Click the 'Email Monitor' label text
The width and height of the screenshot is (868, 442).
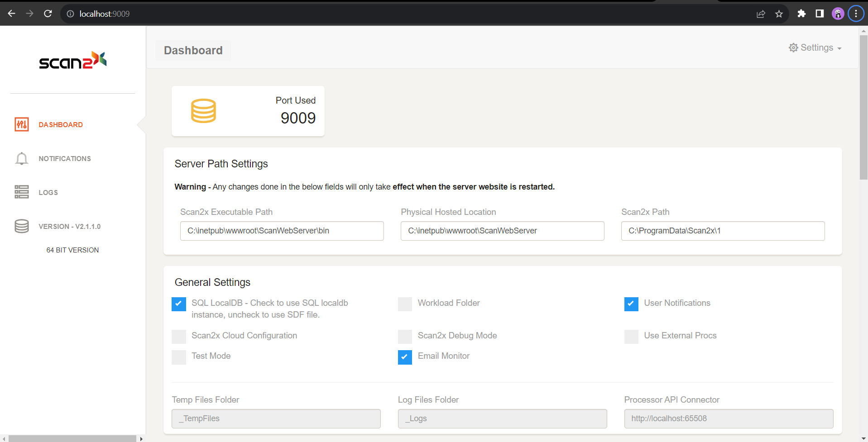tap(444, 356)
